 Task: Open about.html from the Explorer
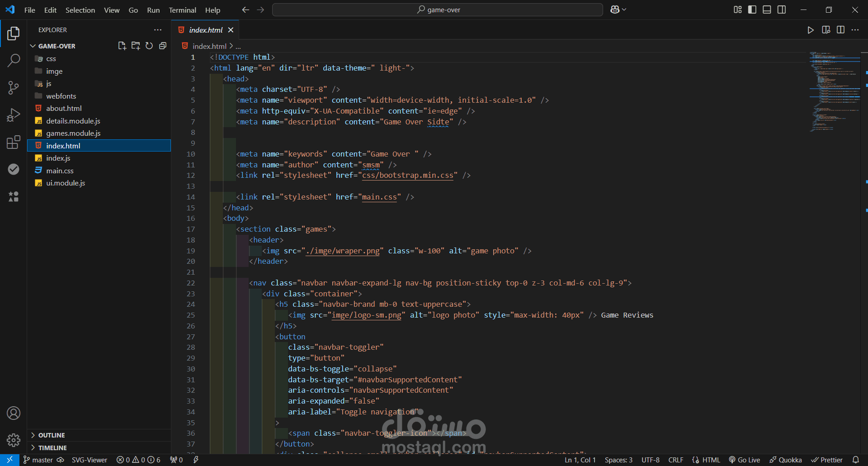99,109
